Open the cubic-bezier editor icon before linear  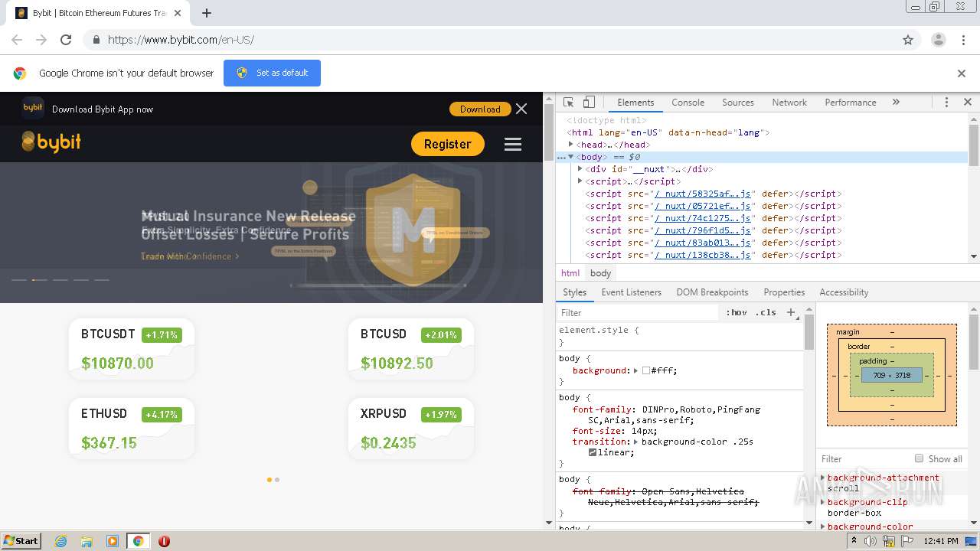(592, 452)
